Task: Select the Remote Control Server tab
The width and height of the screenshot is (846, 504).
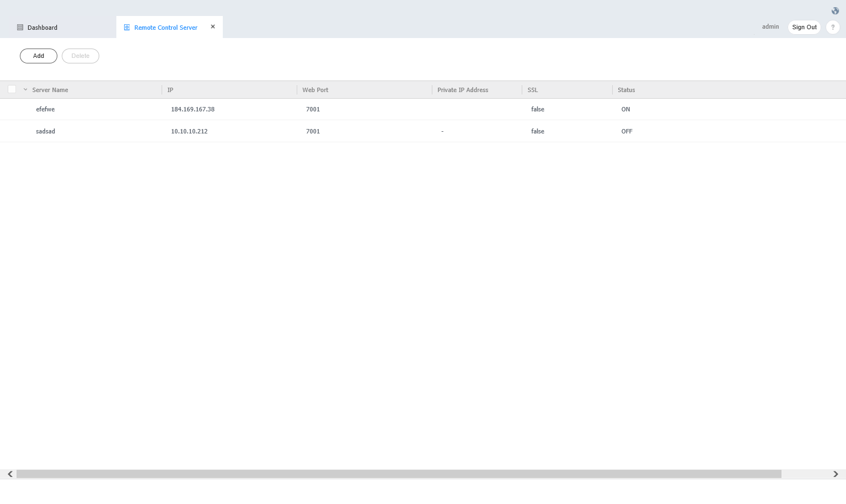Action: (x=165, y=28)
